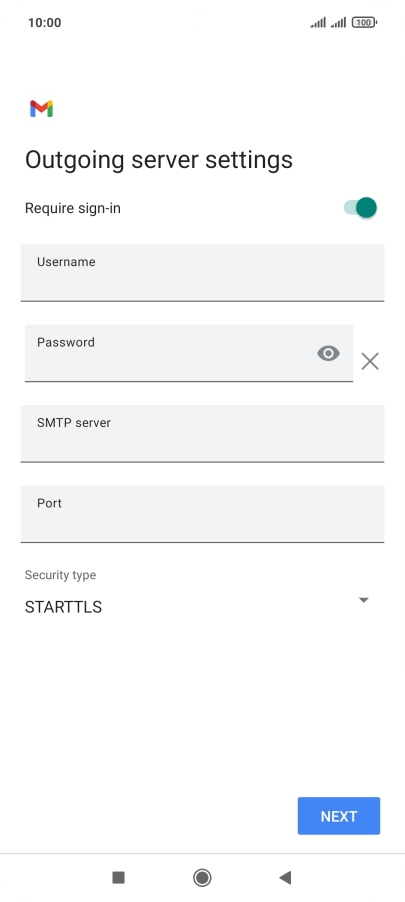Tap the Security type label
405x902 pixels.
[x=60, y=575]
